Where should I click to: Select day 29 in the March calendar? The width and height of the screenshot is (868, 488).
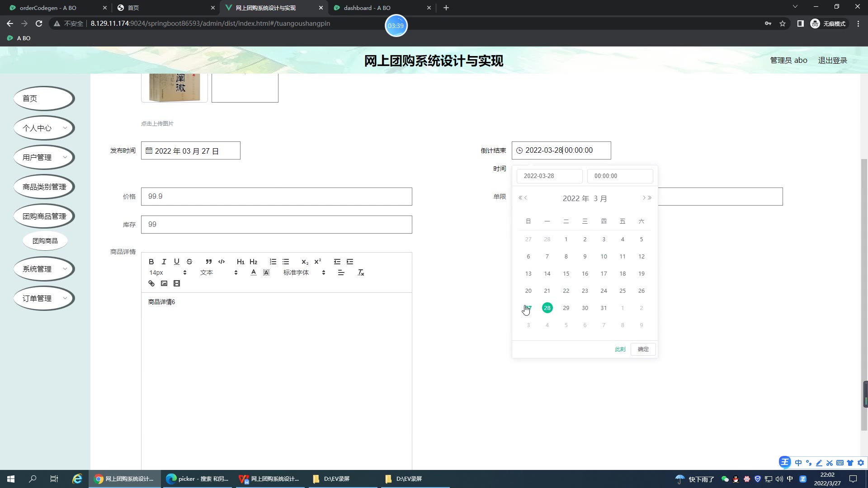[566, 308]
